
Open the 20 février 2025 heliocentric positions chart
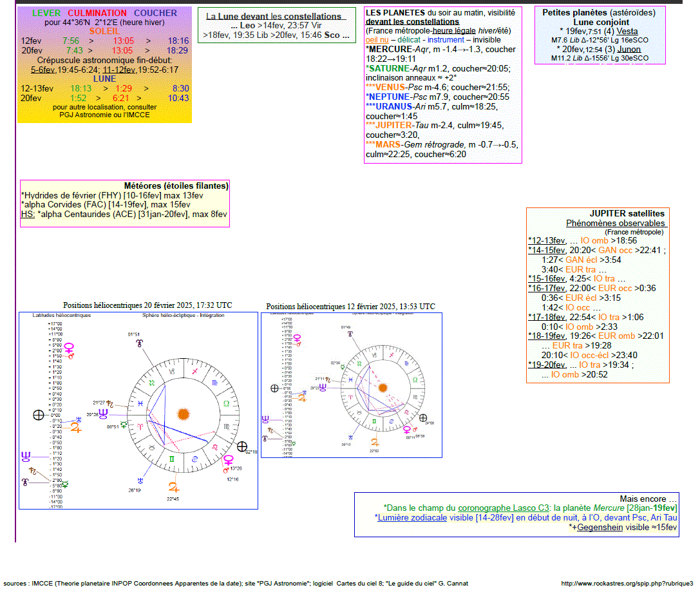[138, 410]
